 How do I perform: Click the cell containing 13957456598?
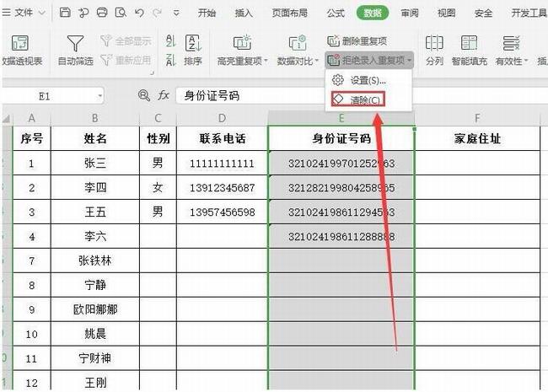[222, 212]
